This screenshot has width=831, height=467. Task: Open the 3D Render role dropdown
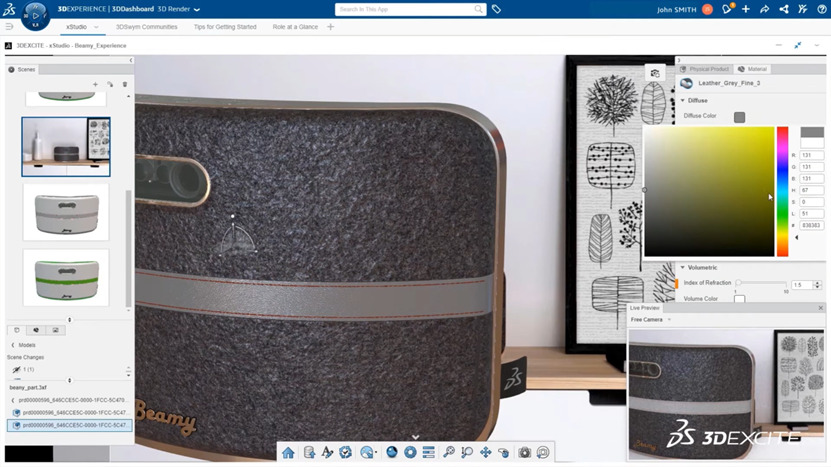(197, 10)
